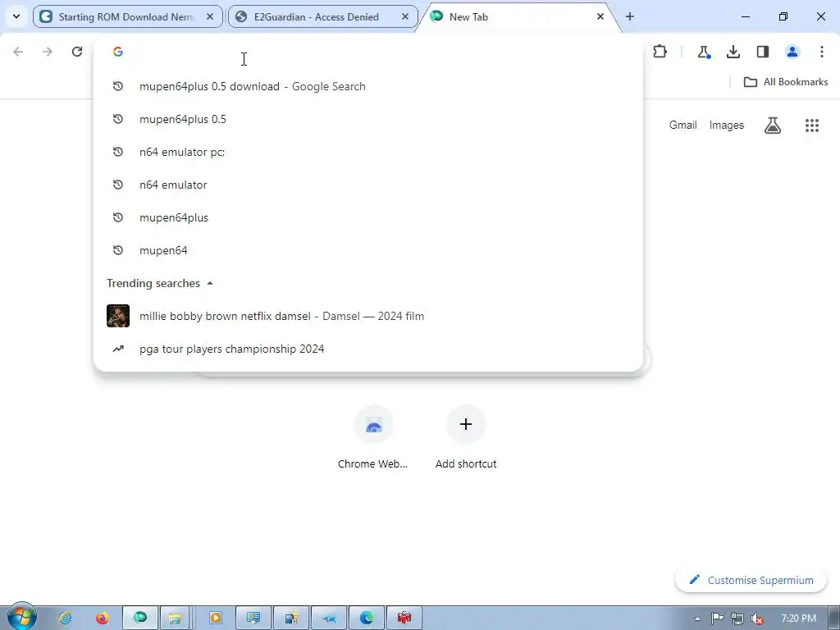Open Microsoft Edge from taskbar
Screen dimensions: 840x630
tap(367, 619)
